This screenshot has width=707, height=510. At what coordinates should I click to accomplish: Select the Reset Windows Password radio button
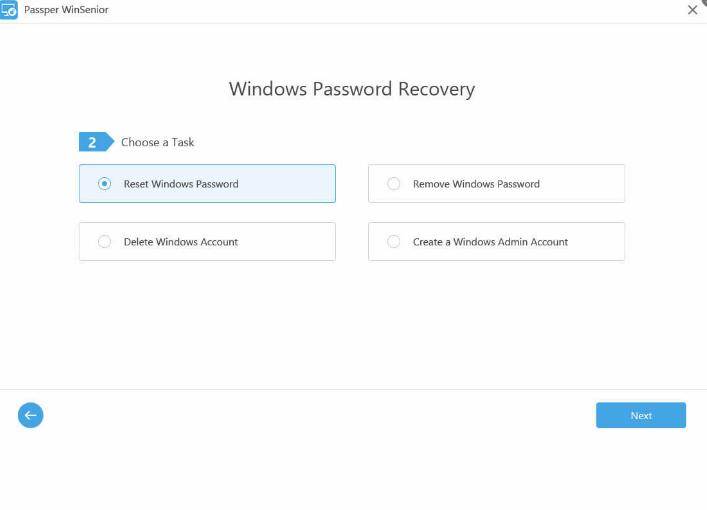(x=104, y=184)
